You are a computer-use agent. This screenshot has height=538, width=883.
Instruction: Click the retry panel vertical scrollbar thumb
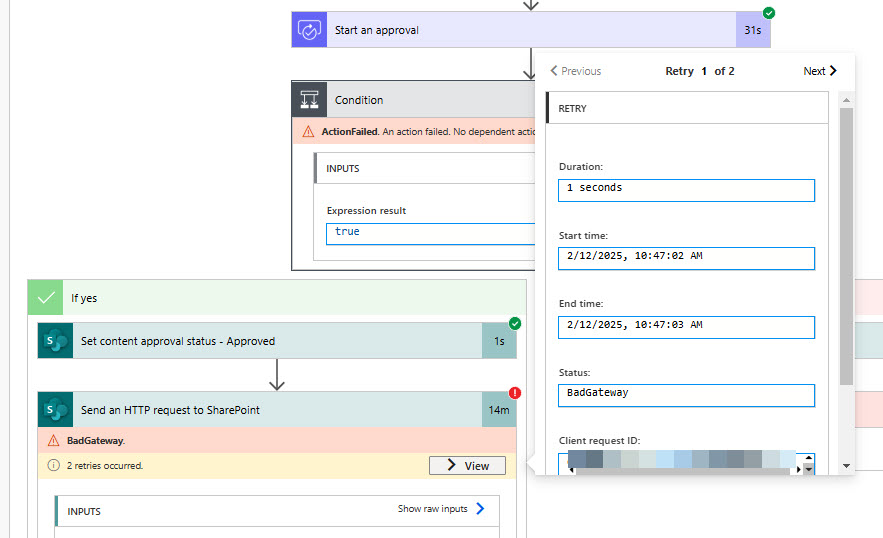846,246
